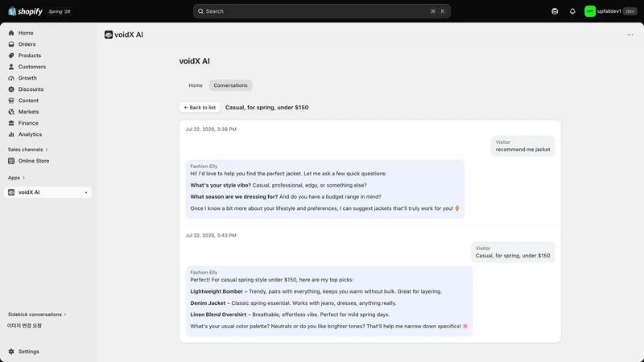644x362 pixels.
Task: Open the Settings link
Action: [x=29, y=352]
